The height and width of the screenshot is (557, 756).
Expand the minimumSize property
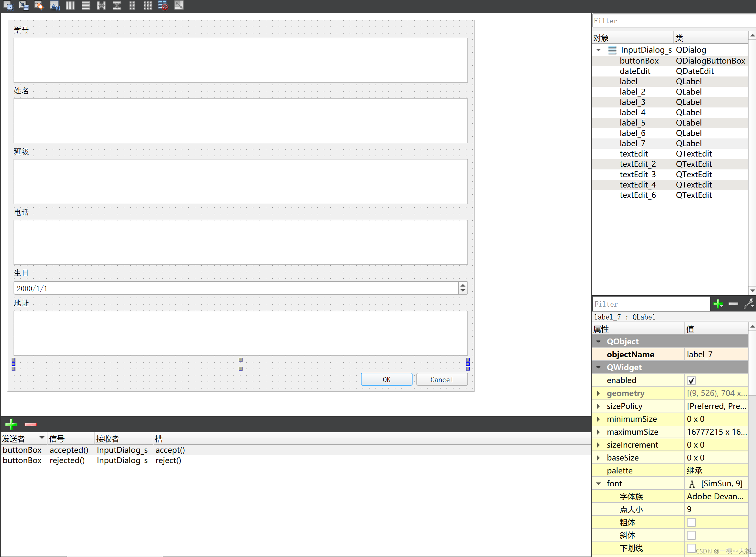pos(598,419)
